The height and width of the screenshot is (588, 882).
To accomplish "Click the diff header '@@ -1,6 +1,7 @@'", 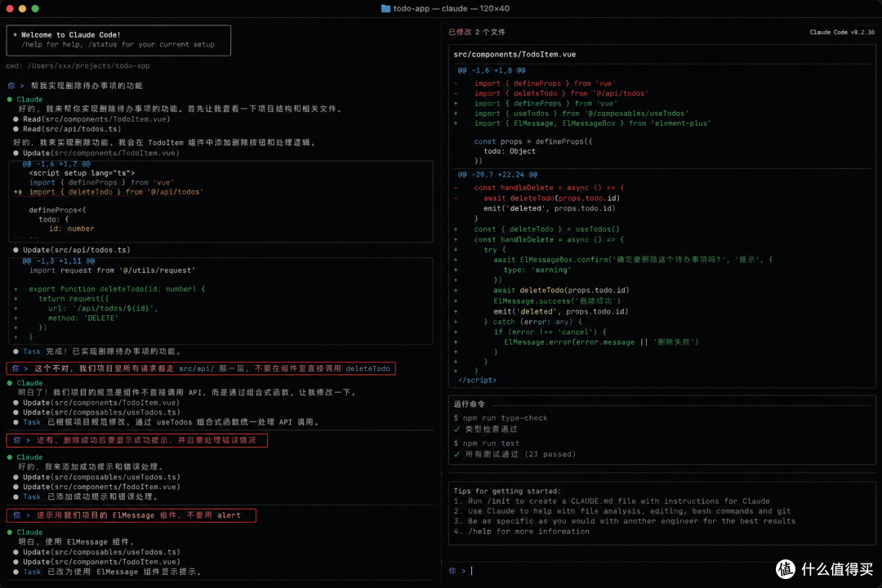I will point(56,163).
